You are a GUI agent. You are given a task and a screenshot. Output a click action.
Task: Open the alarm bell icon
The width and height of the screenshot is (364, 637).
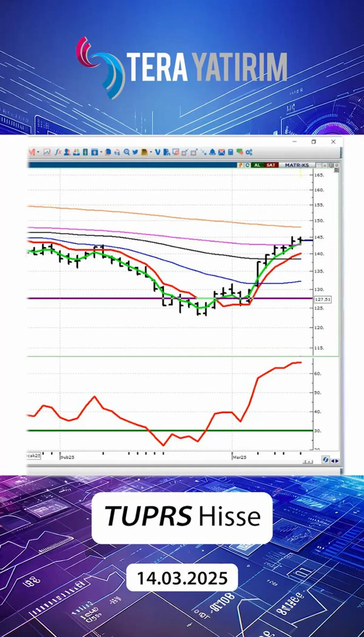pyautogui.click(x=213, y=152)
